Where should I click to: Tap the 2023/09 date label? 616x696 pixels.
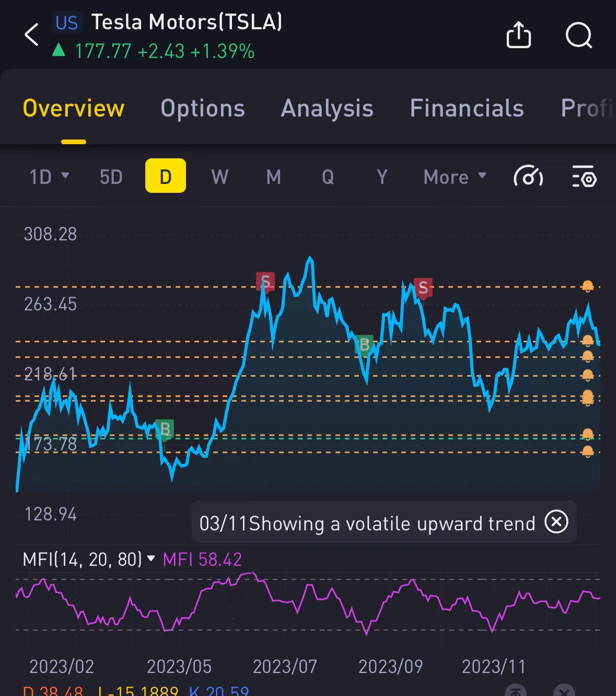(390, 666)
